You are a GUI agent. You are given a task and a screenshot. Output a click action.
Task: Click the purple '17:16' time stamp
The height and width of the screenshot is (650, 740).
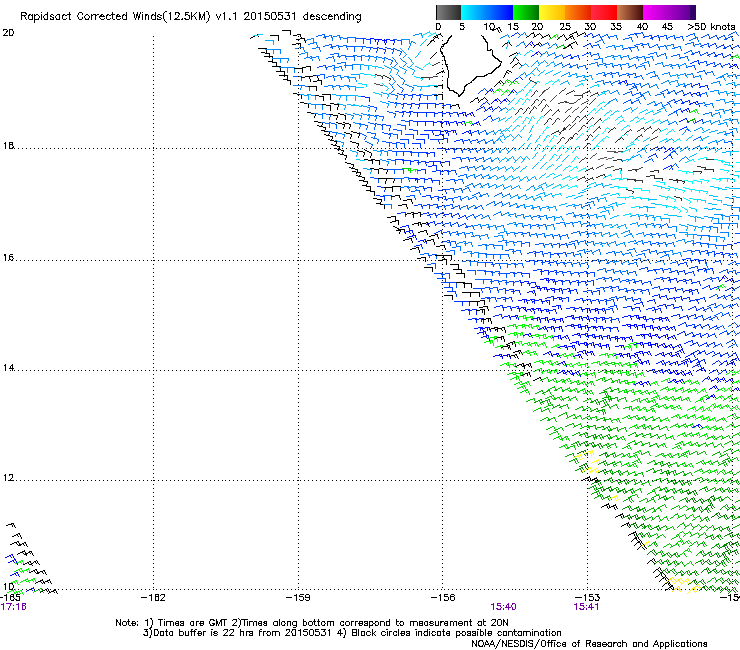pyautogui.click(x=13, y=607)
